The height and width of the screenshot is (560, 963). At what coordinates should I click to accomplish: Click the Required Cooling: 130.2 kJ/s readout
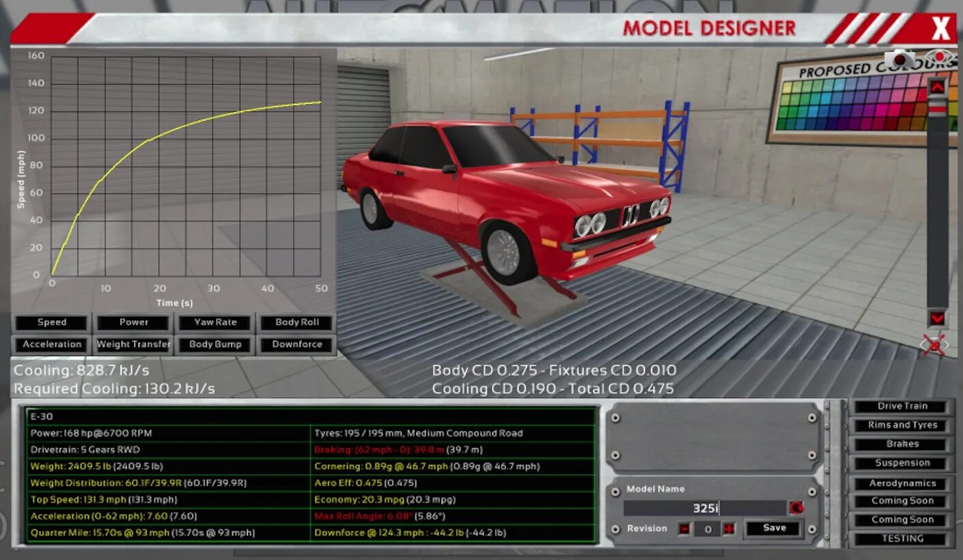pos(114,389)
